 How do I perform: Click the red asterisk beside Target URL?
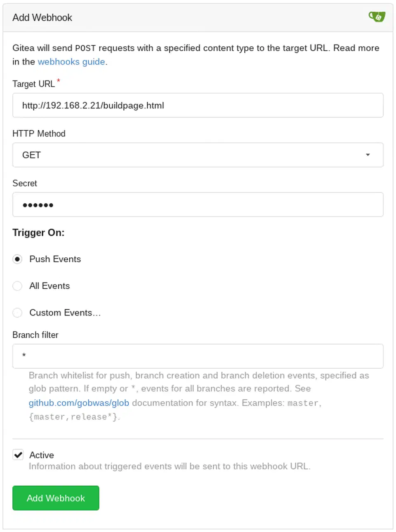pyautogui.click(x=58, y=81)
